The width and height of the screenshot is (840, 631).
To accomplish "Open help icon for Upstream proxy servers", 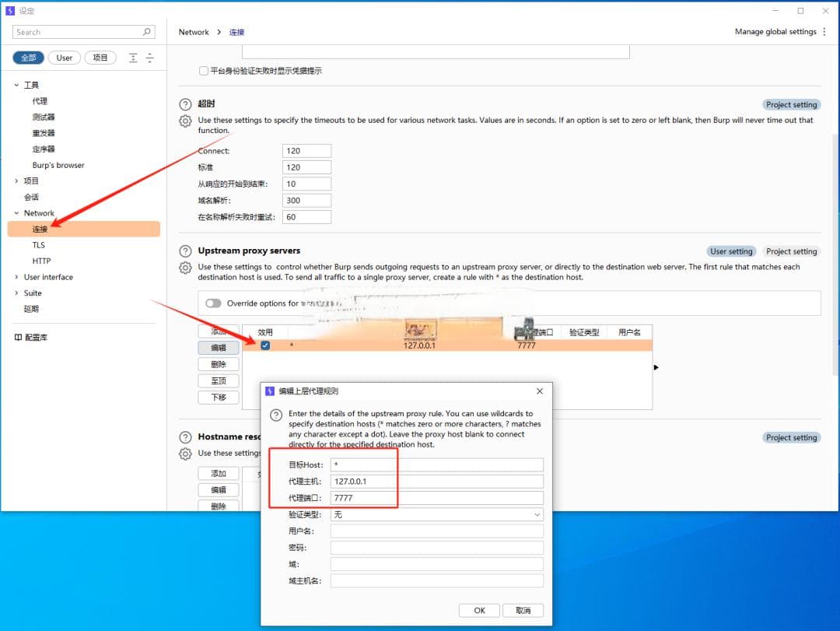I will [185, 251].
